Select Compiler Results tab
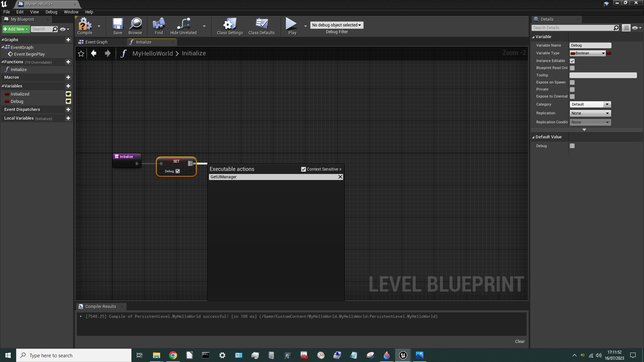The image size is (644, 362). point(101,307)
